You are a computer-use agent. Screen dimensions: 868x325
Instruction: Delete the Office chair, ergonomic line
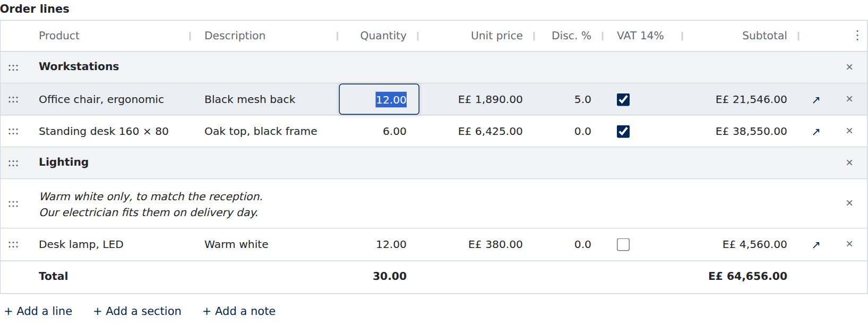[x=849, y=99]
